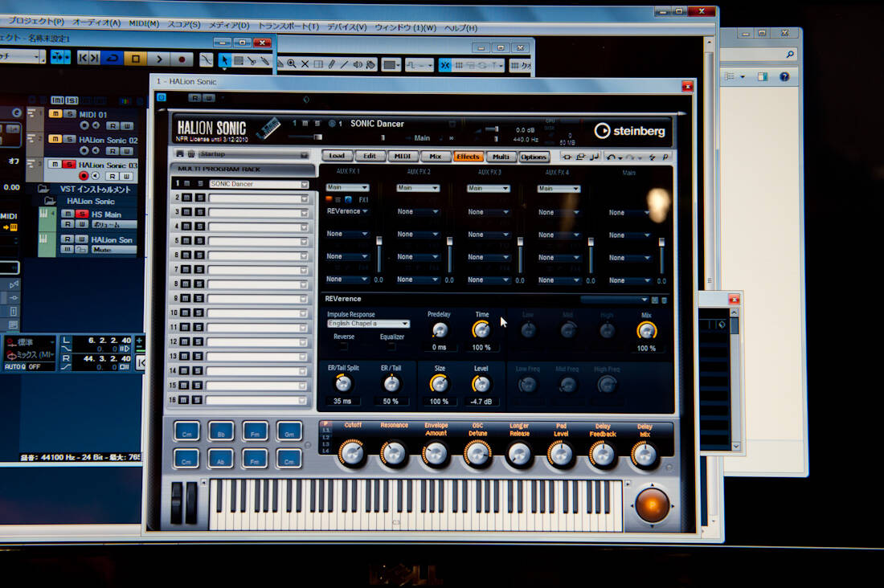Select the Draw pencil tool
The height and width of the screenshot is (588, 884).
coord(331,64)
